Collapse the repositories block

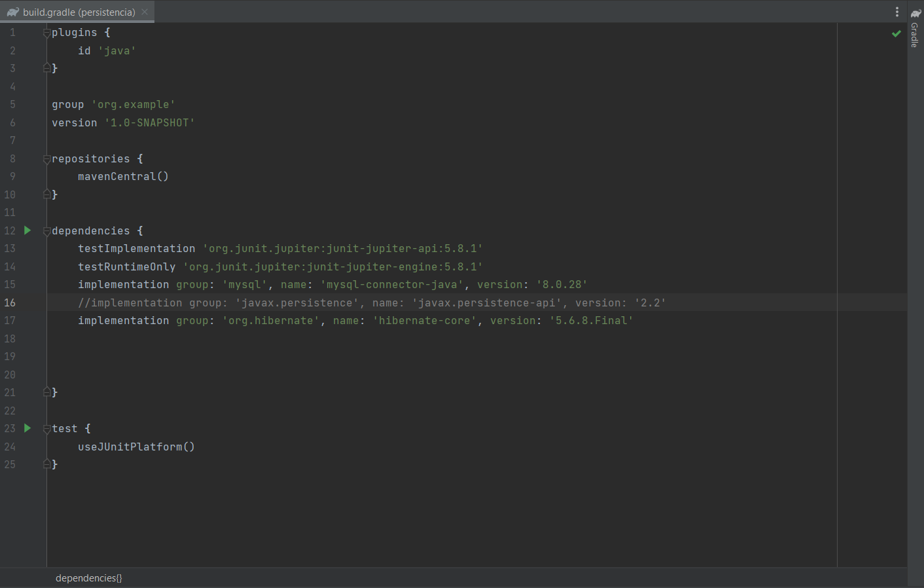[46, 159]
